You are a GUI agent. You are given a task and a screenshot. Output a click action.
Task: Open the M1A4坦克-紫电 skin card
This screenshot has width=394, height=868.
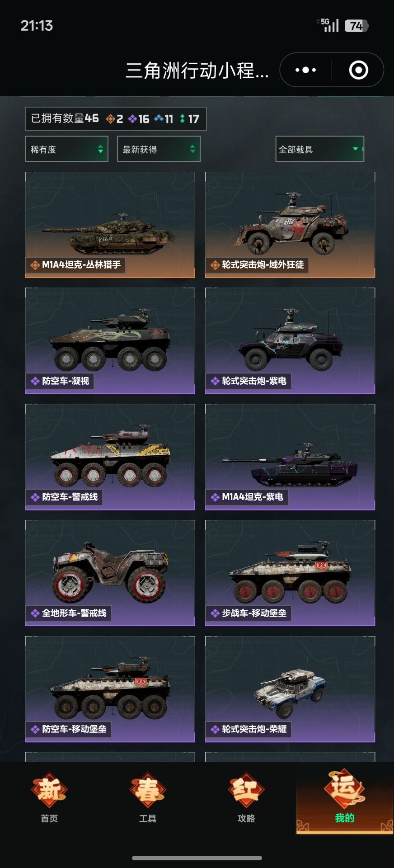point(290,457)
